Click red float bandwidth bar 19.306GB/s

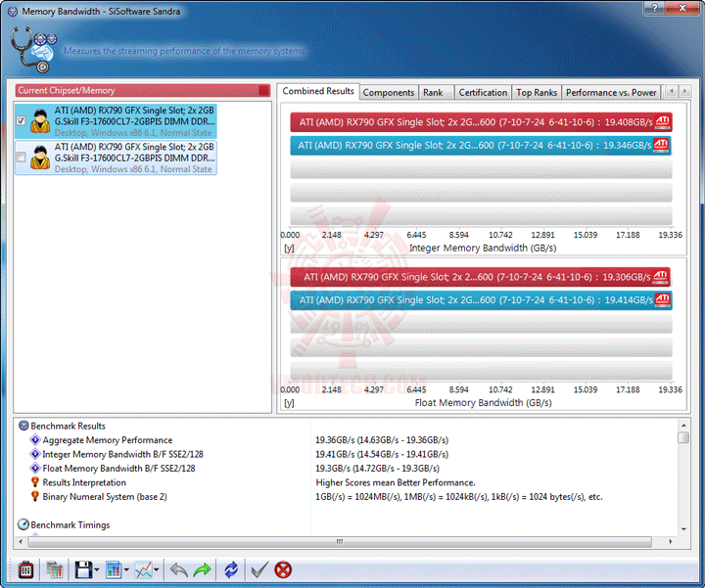(x=480, y=277)
